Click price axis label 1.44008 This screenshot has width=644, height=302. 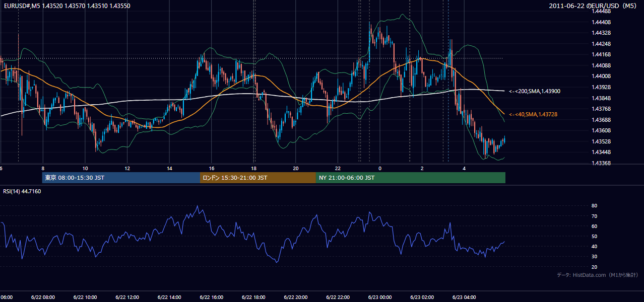pyautogui.click(x=602, y=77)
